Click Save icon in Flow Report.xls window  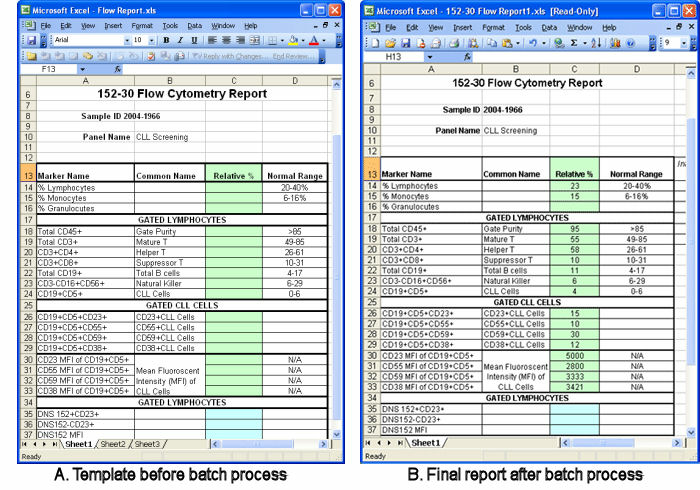point(32,40)
